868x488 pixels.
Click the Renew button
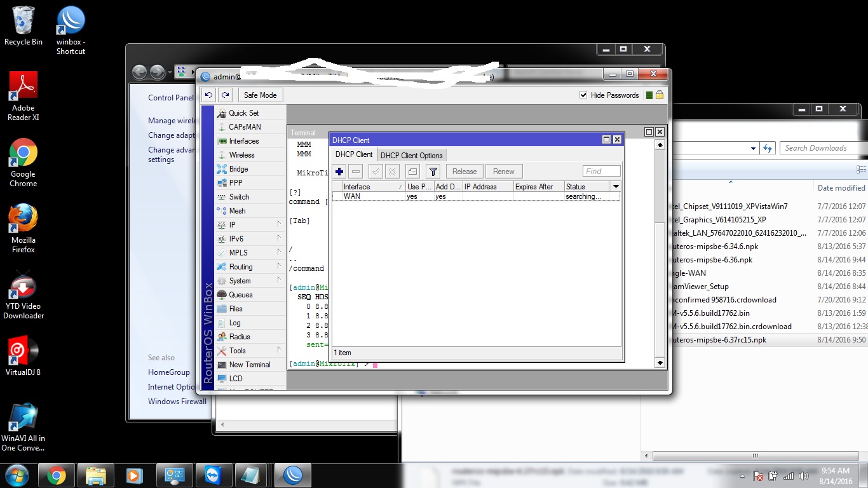[503, 172]
